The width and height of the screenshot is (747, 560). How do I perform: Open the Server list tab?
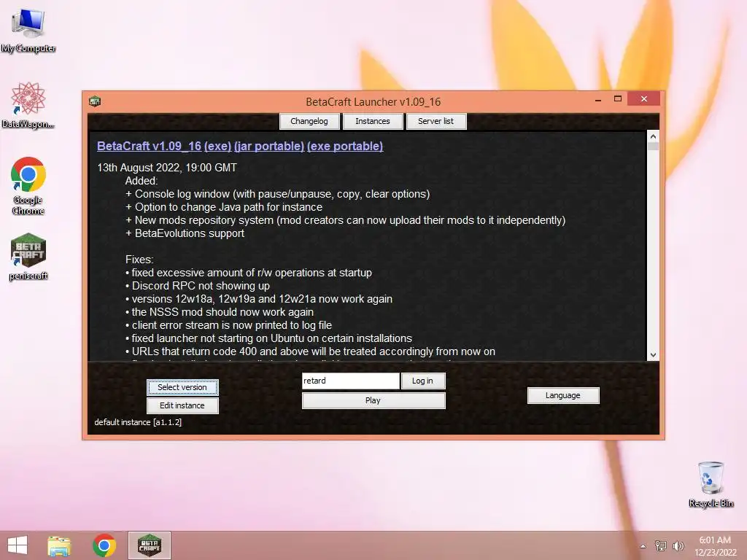[436, 121]
